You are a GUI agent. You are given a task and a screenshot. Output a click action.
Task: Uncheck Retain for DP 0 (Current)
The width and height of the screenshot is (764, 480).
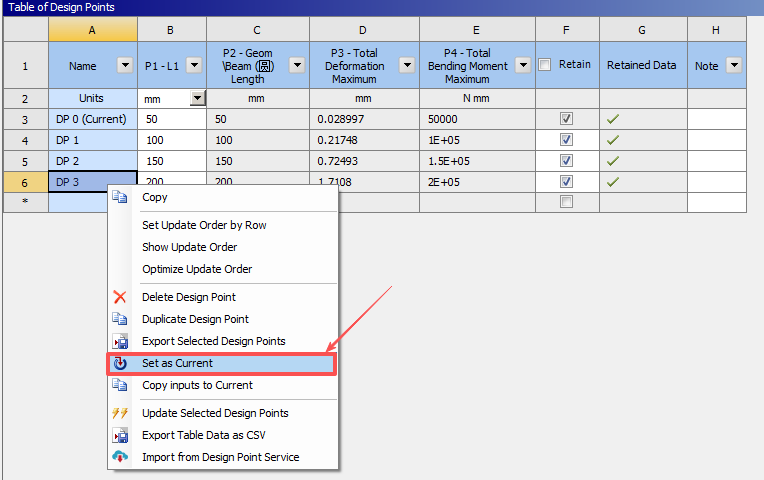[x=566, y=119]
